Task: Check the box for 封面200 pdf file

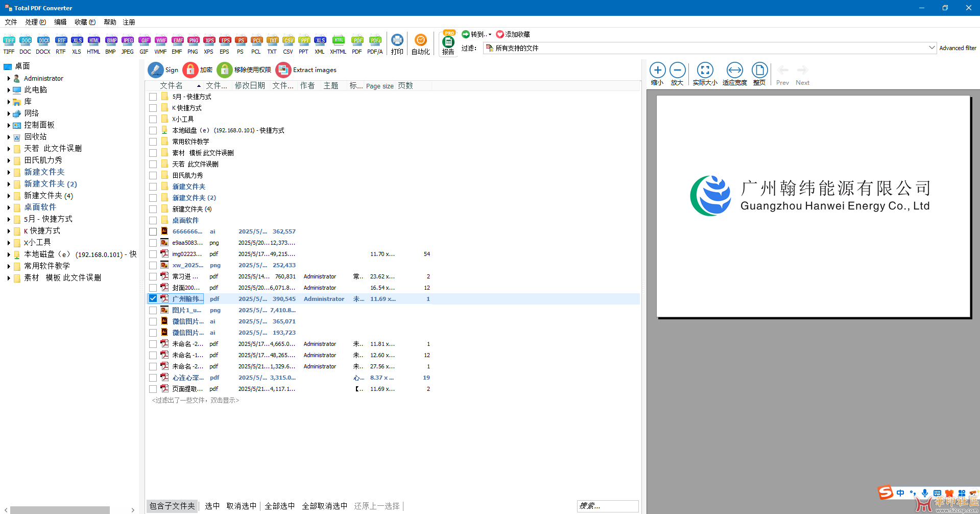Action: click(153, 288)
